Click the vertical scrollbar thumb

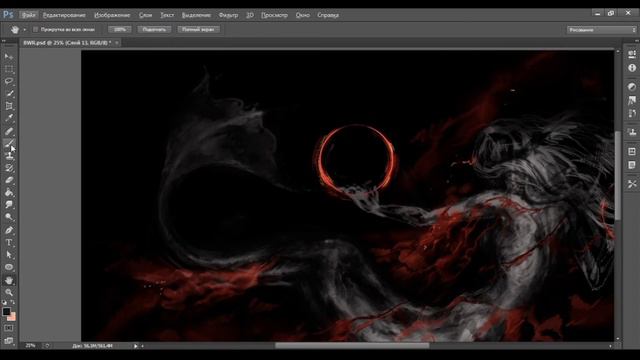pyautogui.click(x=618, y=176)
